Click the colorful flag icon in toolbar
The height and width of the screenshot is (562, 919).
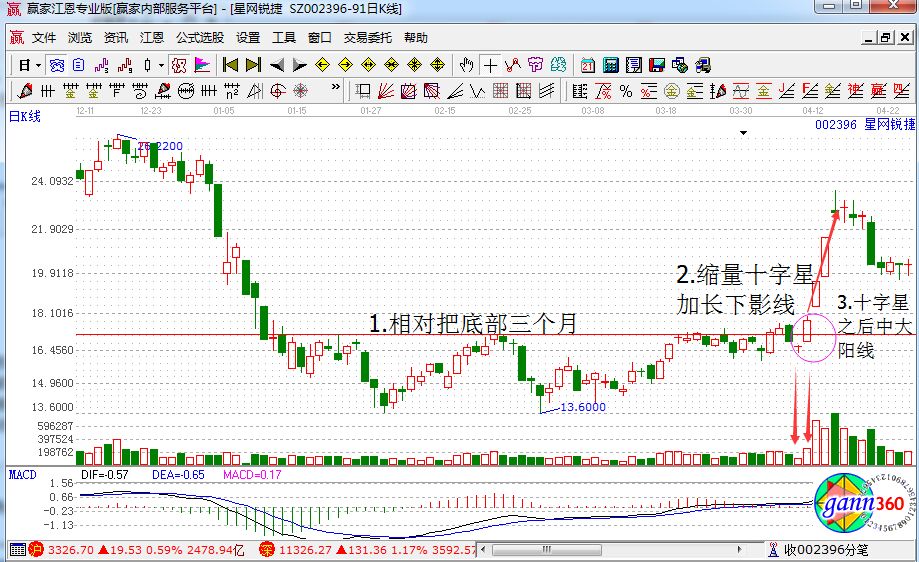202,65
